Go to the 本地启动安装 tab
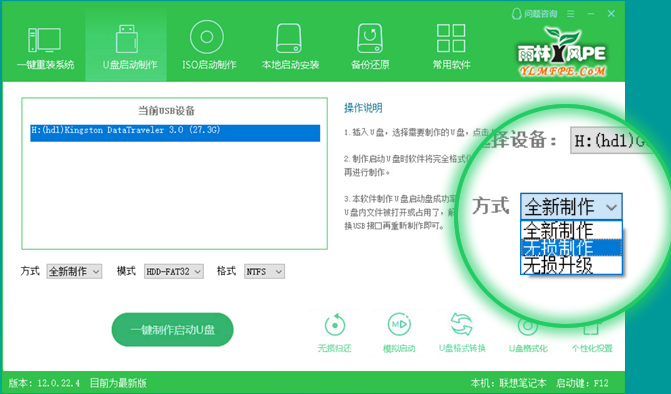The height and width of the screenshot is (394, 671). (290, 46)
